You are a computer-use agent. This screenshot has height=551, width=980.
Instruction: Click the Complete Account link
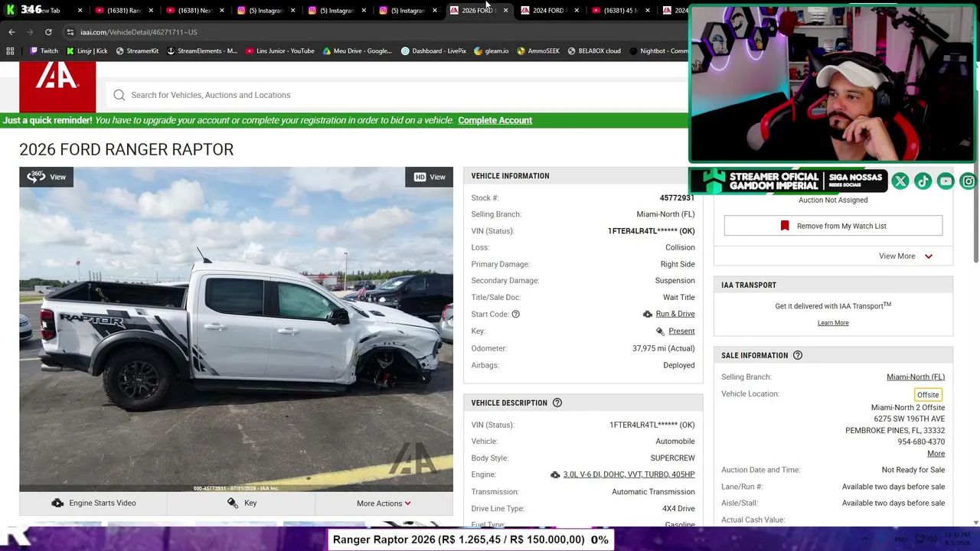[x=495, y=120]
